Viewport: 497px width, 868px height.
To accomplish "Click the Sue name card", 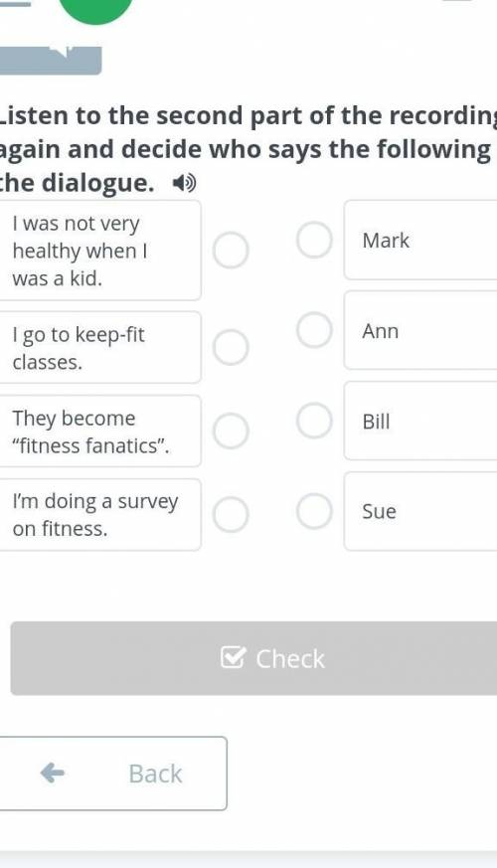I will [x=420, y=511].
